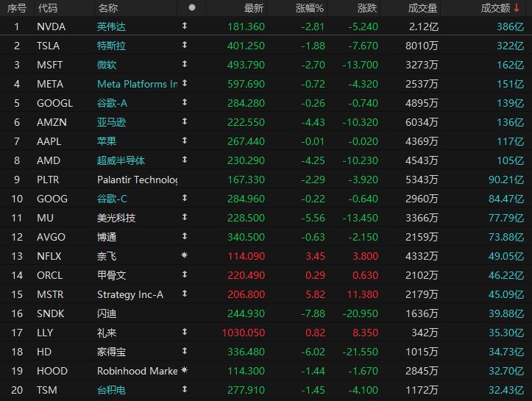Open the 苹果 stock name

[x=107, y=141]
